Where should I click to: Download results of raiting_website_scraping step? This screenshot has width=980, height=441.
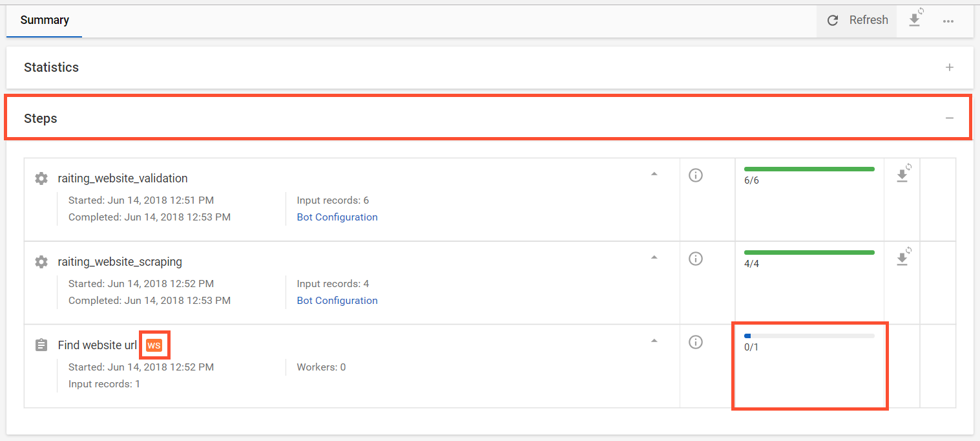click(x=903, y=257)
